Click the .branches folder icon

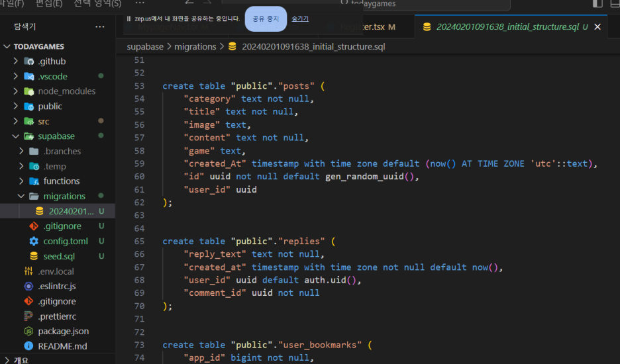(x=34, y=152)
